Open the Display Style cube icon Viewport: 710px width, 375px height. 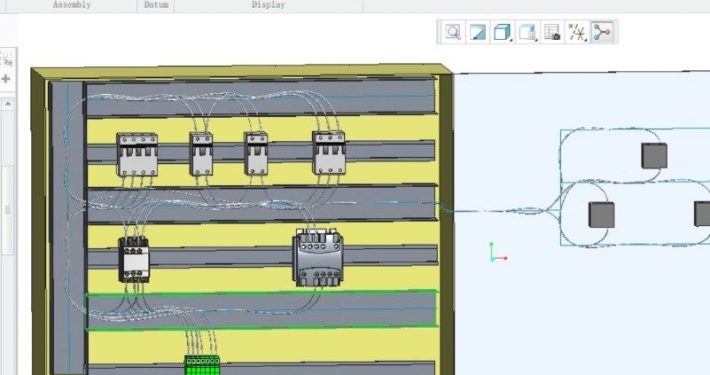[x=501, y=32]
